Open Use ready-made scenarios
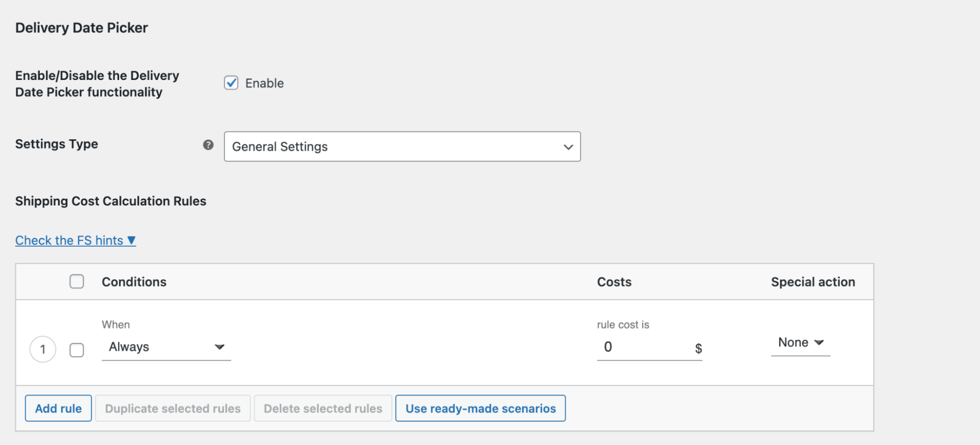The height and width of the screenshot is (445, 980). [480, 408]
